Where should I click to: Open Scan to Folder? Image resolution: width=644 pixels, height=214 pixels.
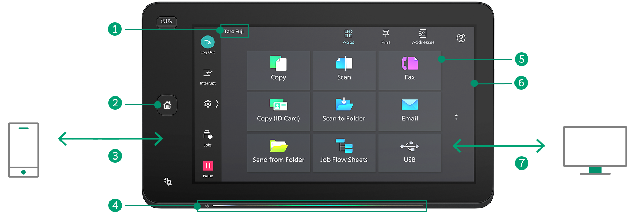(x=344, y=111)
